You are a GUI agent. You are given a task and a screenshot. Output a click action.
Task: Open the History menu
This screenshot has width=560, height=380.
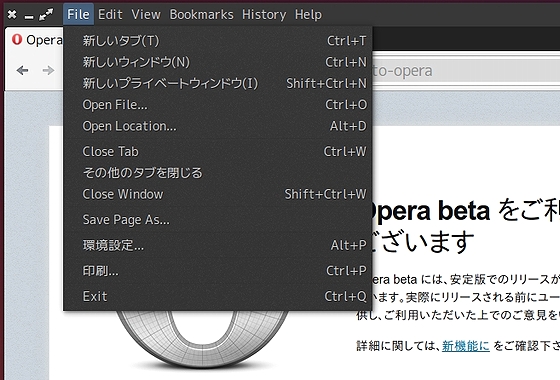(264, 14)
